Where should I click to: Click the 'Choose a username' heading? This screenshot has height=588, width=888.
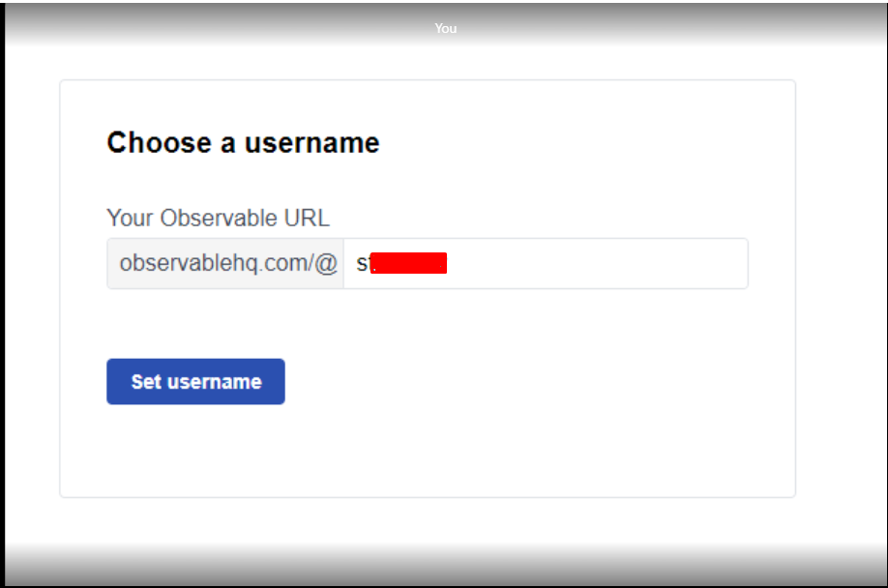[243, 142]
